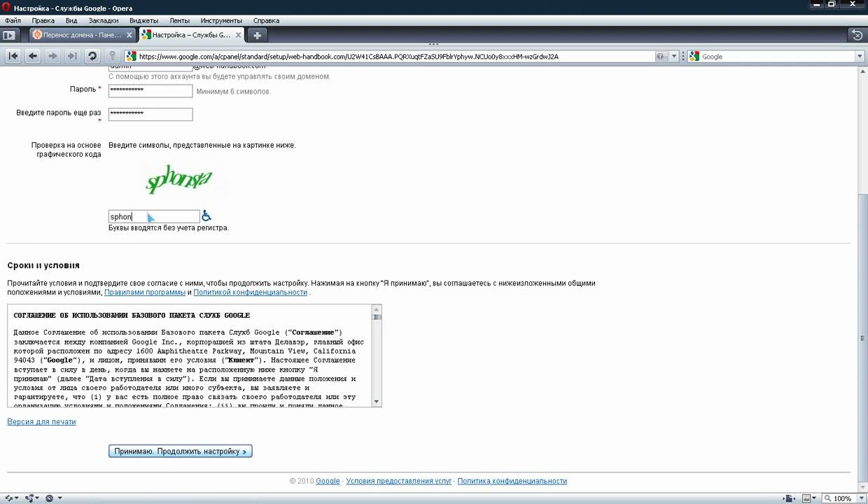The image size is (868, 504).
Task: Open the Google footer link
Action: coord(328,481)
